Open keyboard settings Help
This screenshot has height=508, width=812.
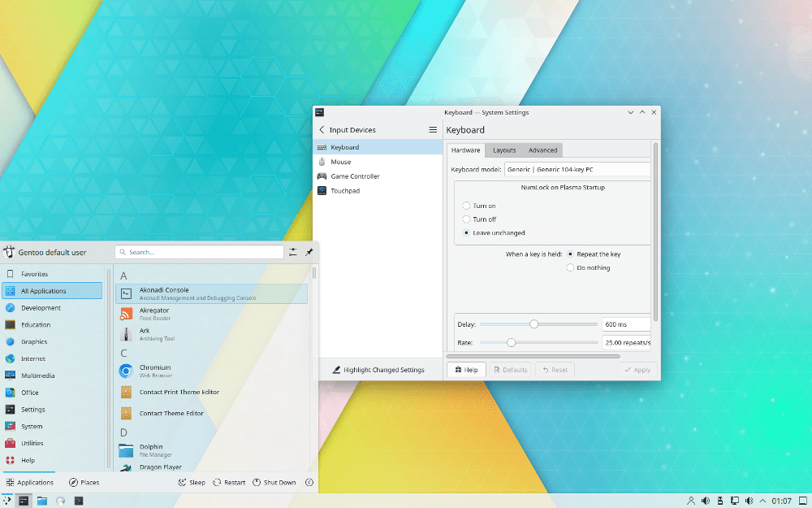pos(465,369)
